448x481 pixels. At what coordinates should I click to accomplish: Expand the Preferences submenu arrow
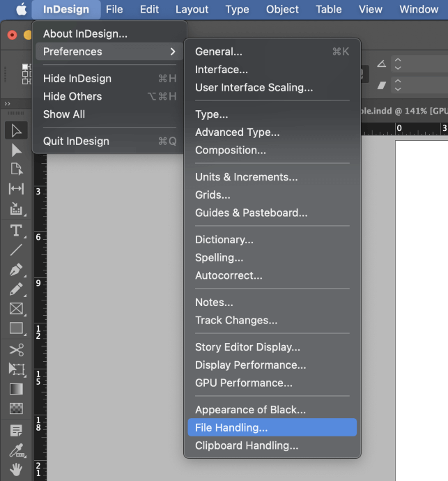(173, 52)
